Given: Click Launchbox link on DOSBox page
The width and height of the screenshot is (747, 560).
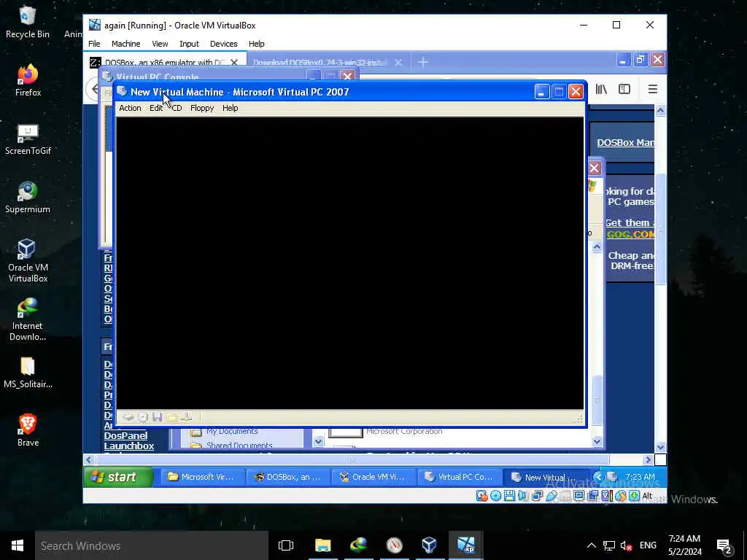Looking at the screenshot, I should pyautogui.click(x=129, y=446).
